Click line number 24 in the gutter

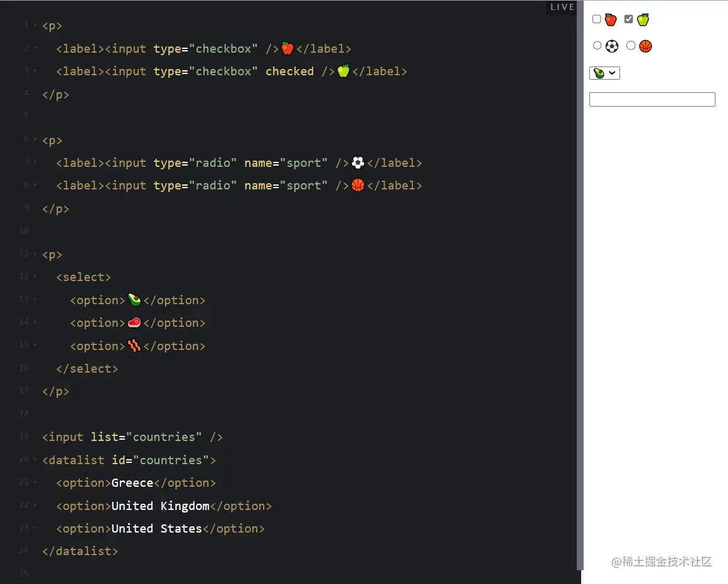(24, 551)
